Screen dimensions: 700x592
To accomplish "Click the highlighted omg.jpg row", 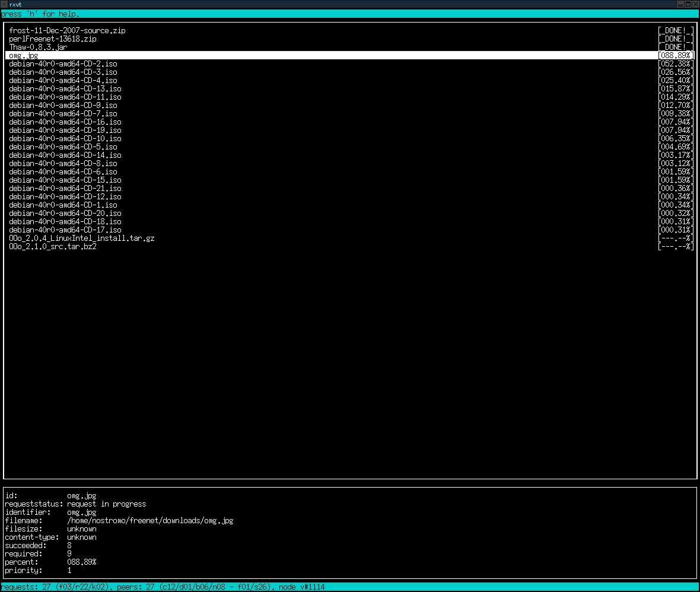I will click(24, 55).
